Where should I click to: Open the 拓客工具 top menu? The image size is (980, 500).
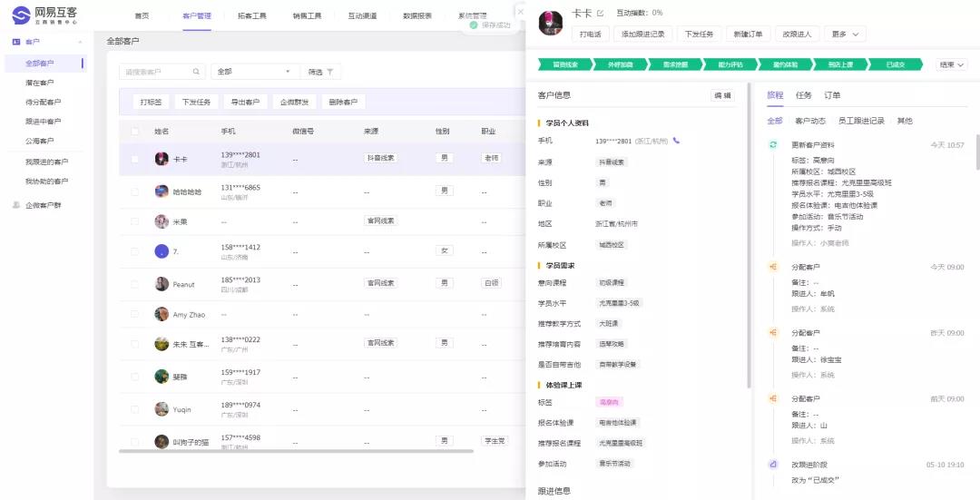click(252, 15)
